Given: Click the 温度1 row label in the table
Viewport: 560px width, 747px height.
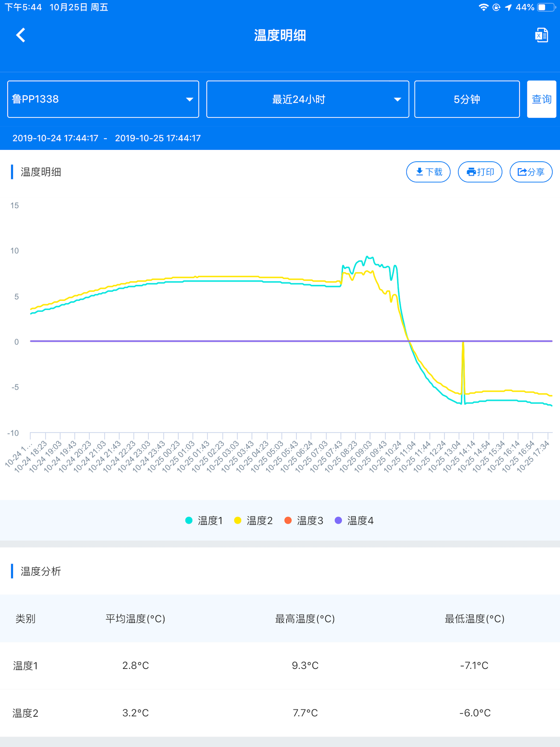Looking at the screenshot, I should click(x=25, y=666).
